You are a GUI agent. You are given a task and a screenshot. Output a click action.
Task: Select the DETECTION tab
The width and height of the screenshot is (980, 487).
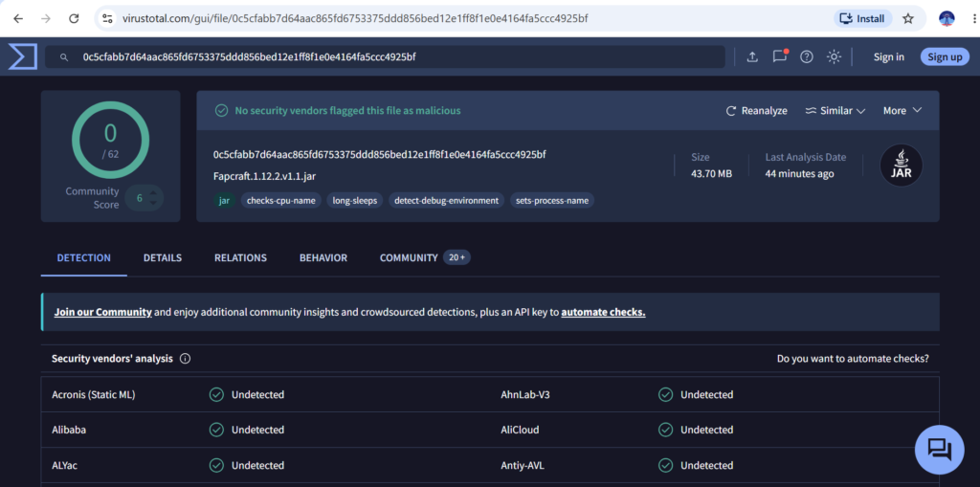[x=84, y=257]
